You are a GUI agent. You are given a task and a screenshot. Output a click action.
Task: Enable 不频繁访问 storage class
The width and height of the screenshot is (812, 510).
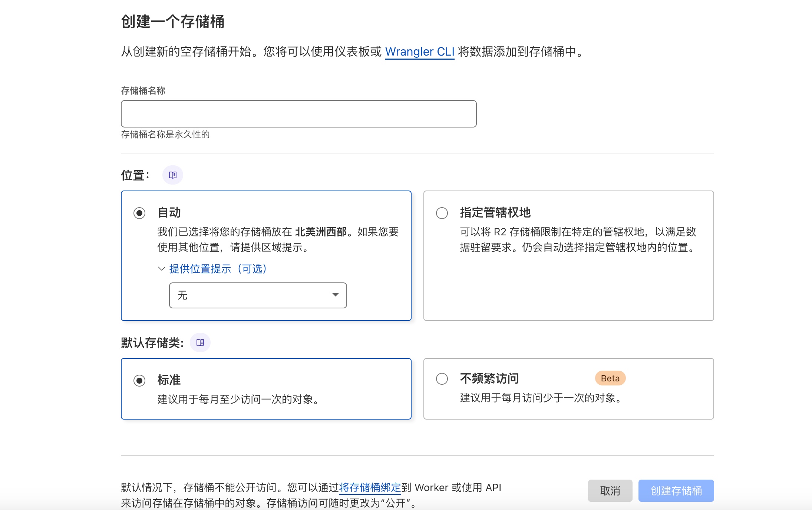click(442, 379)
